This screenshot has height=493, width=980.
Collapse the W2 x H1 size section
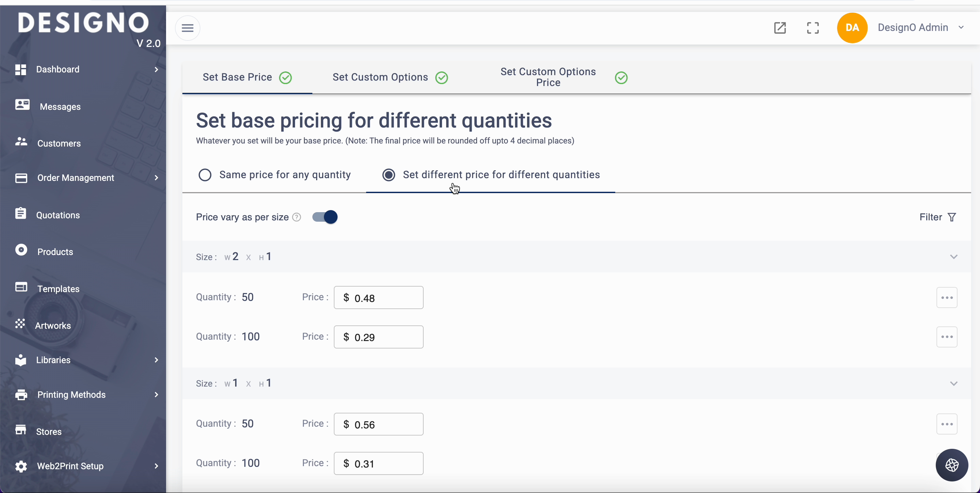(x=953, y=257)
